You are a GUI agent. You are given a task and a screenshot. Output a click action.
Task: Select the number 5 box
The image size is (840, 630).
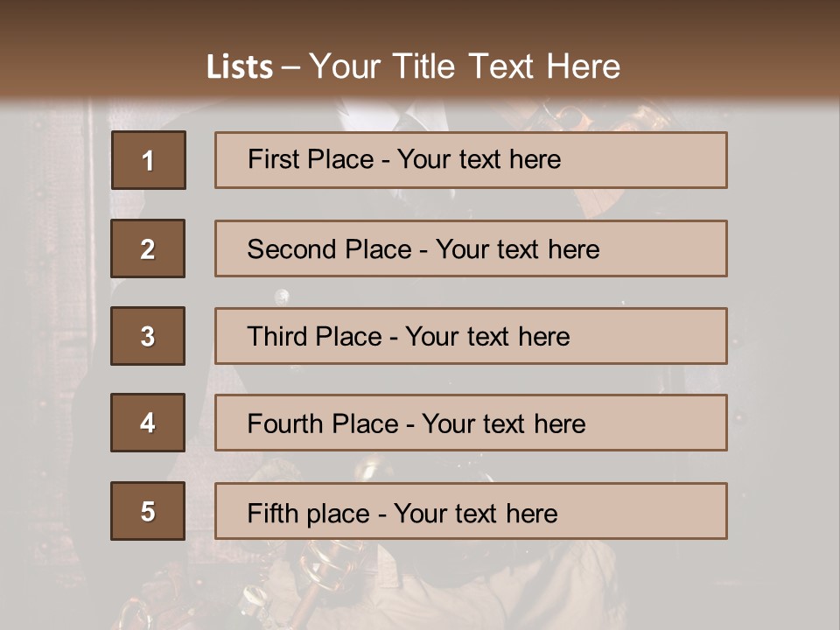(148, 511)
